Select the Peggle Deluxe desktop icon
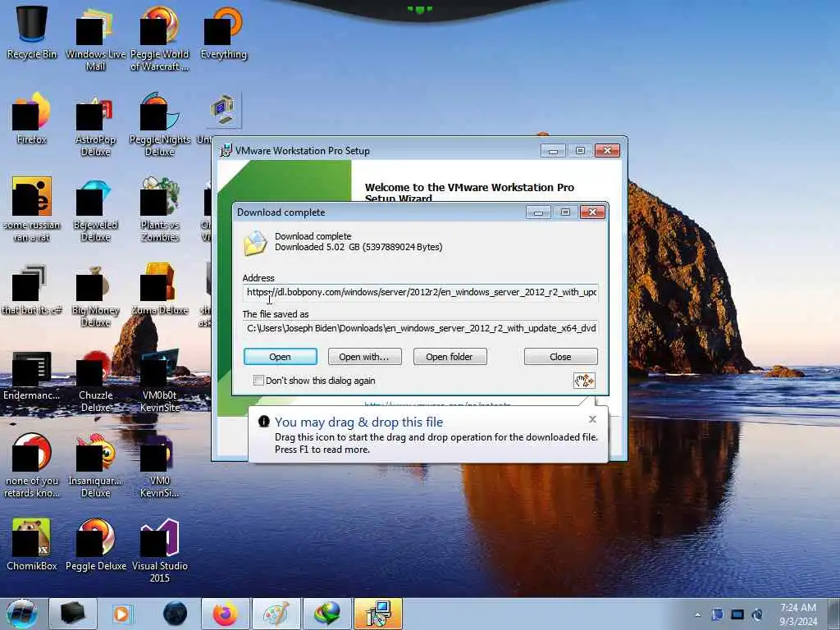840x630 pixels. tap(95, 545)
